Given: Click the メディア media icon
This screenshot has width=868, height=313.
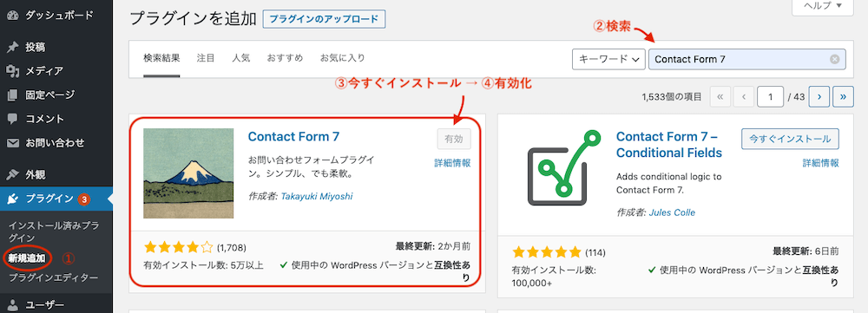Looking at the screenshot, I should coord(13,71).
